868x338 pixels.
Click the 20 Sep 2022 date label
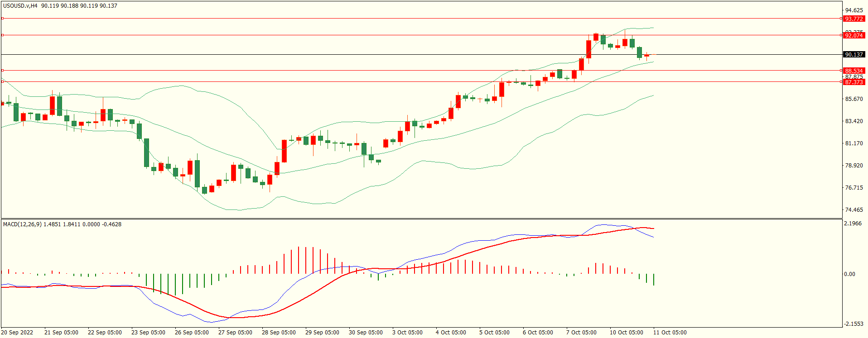pos(17,333)
